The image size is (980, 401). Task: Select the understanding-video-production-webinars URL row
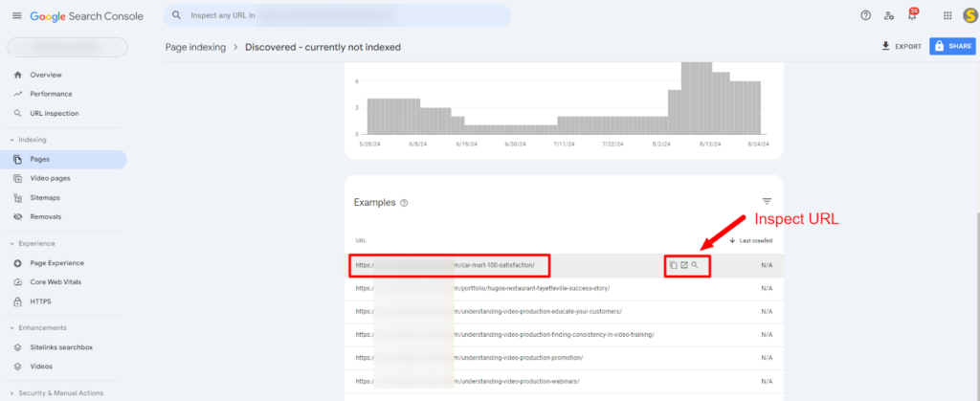point(564,381)
